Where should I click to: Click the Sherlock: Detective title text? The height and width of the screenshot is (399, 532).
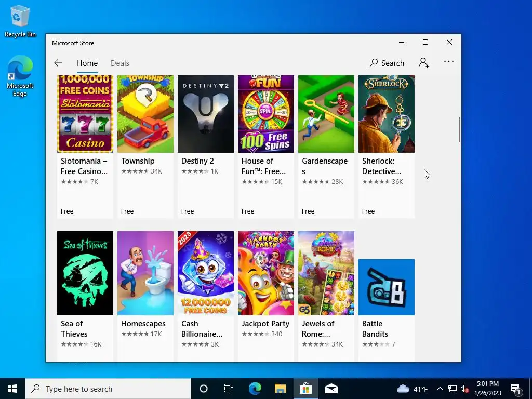pos(381,166)
